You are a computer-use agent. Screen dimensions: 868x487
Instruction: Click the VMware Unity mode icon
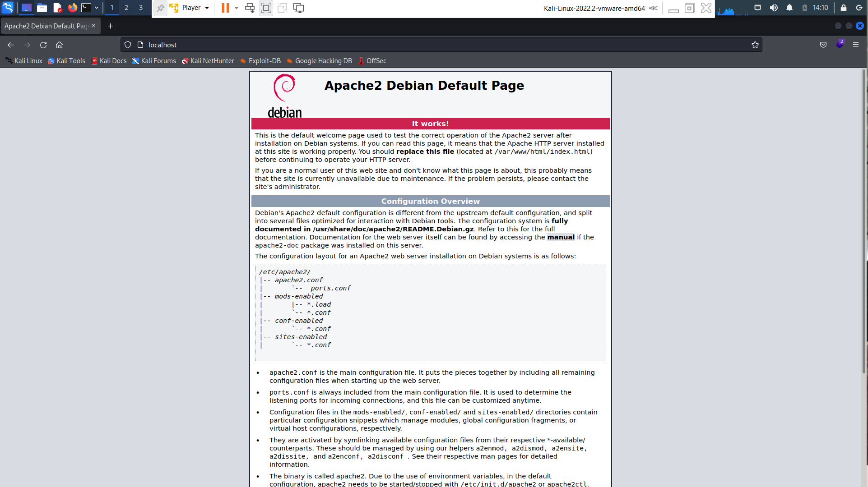coord(282,8)
